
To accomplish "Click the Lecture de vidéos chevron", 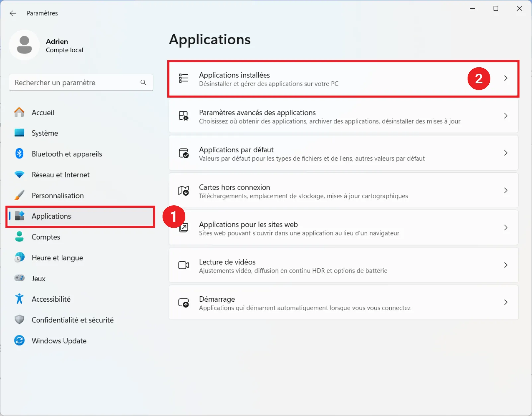I will pos(506,265).
